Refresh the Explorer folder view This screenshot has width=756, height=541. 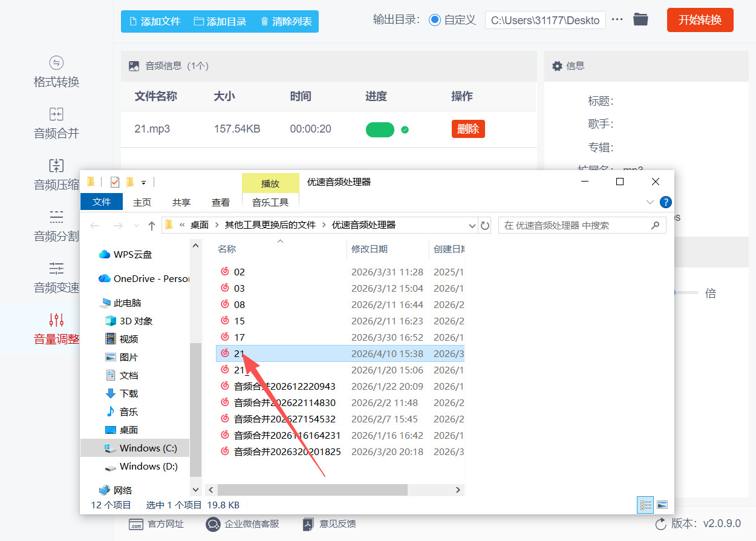(485, 226)
